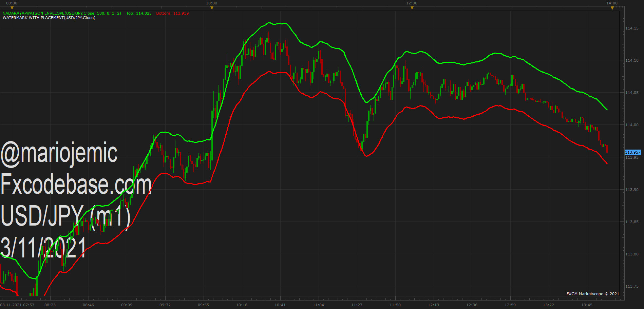Click the red Bottom: 113,939 value
Screen dimensions: 644x309
tap(172, 13)
